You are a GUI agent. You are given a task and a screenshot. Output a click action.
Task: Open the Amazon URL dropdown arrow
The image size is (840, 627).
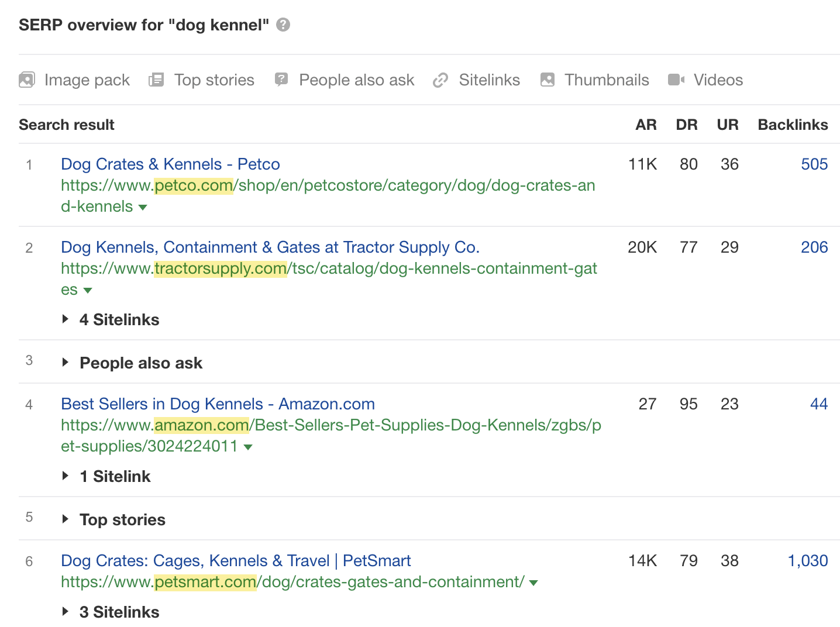tap(248, 447)
